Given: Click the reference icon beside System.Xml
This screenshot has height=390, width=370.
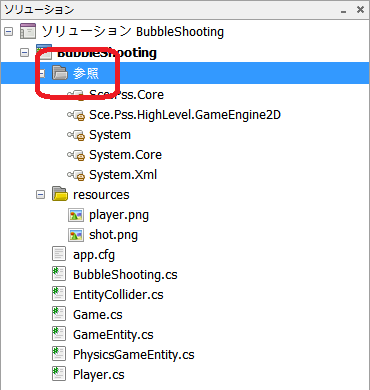Looking at the screenshot, I should pyautogui.click(x=76, y=175).
